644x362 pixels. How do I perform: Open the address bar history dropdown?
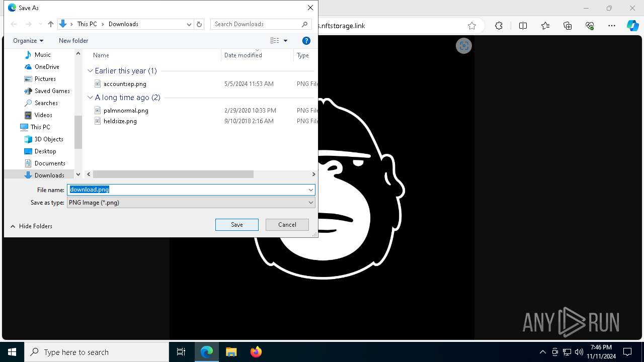tap(189, 24)
